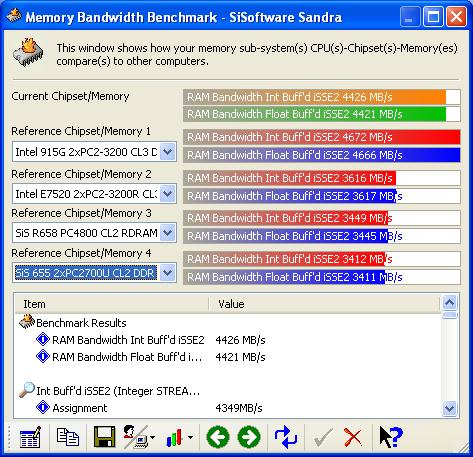
Task: Select the Item column header
Action: (112, 304)
